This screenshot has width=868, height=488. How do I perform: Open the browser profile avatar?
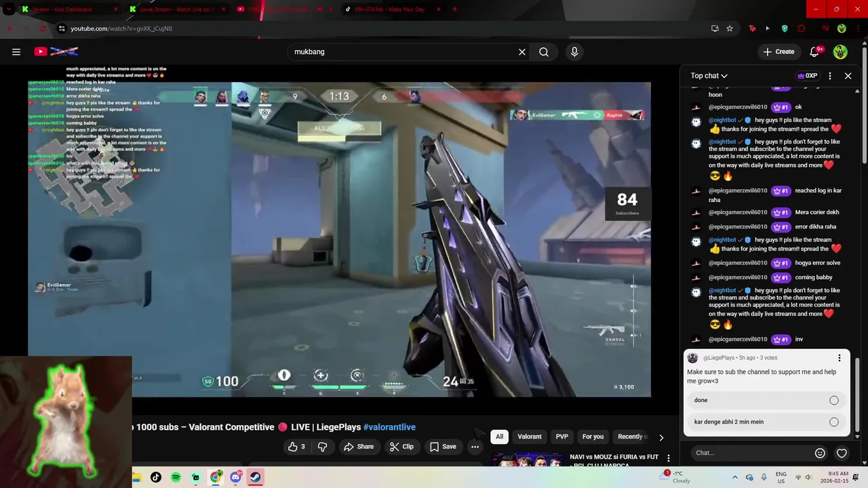(842, 28)
